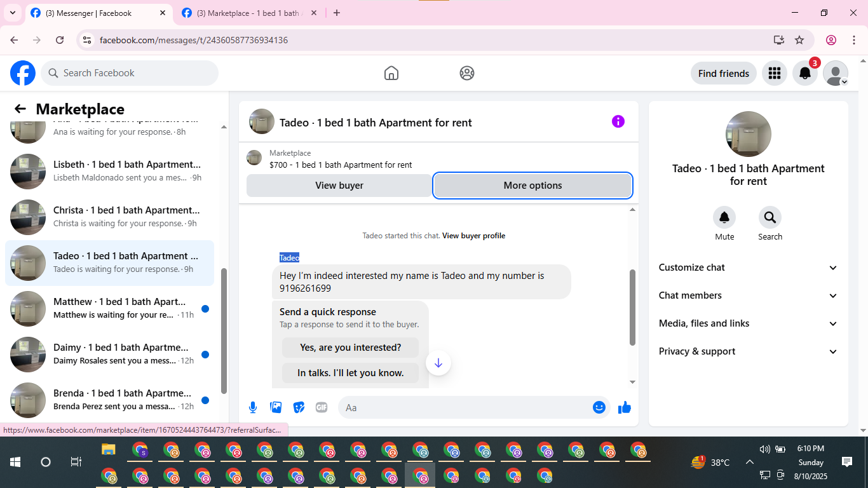The width and height of the screenshot is (868, 488).
Task: Bookmark this page star icon
Action: (x=799, y=40)
